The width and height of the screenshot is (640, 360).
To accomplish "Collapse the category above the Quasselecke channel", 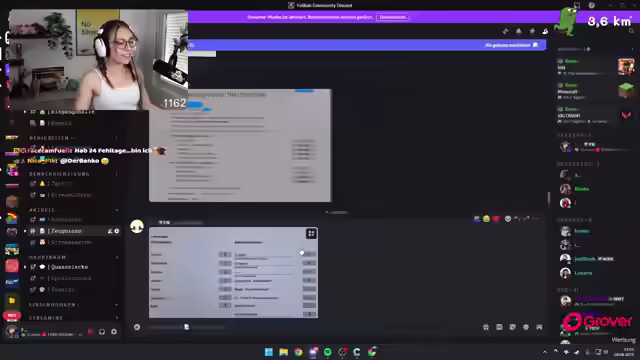I will [73, 257].
